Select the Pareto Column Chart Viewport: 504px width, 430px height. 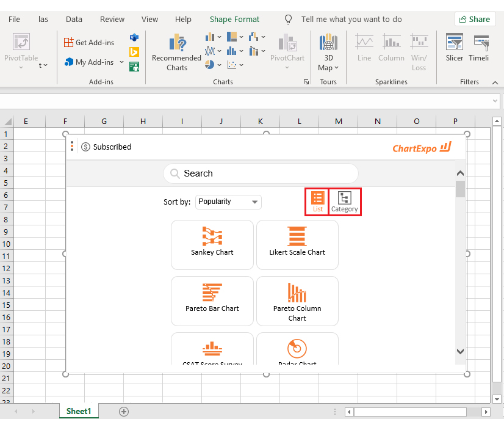(x=297, y=301)
